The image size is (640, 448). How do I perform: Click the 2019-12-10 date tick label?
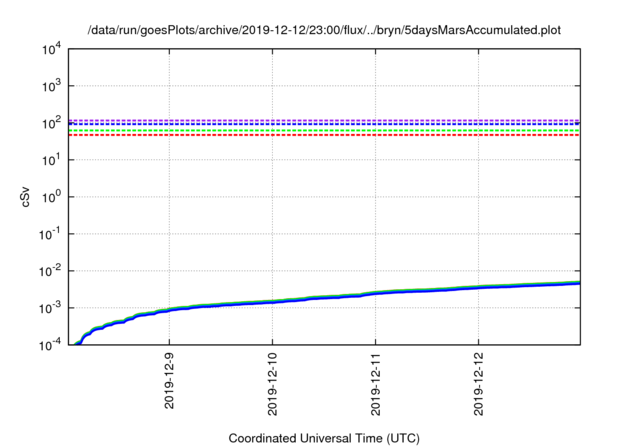click(x=272, y=384)
